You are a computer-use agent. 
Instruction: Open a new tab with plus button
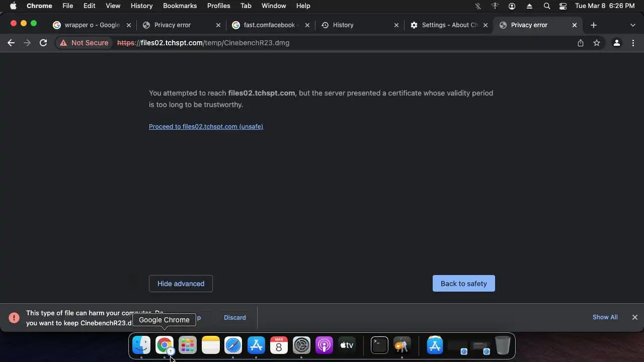click(594, 25)
